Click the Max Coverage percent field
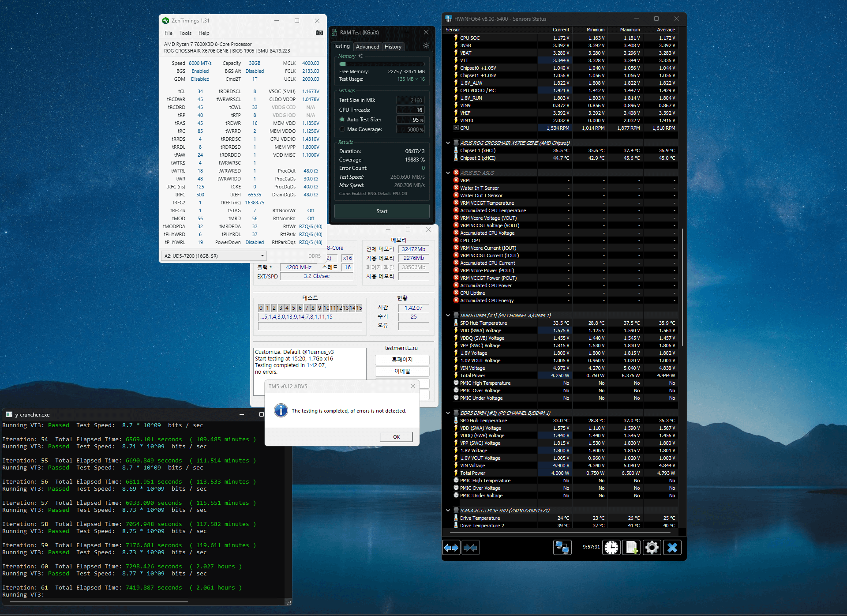847x616 pixels. 410,129
